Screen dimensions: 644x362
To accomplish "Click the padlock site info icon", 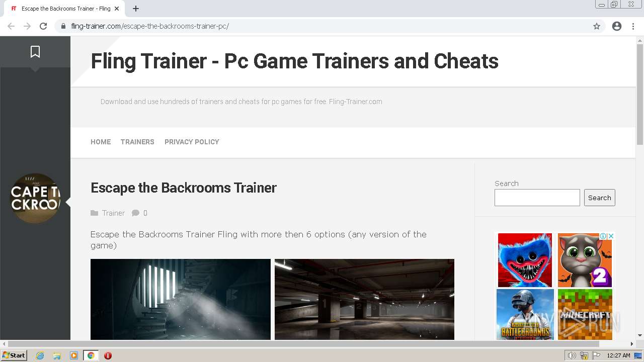I will [63, 26].
